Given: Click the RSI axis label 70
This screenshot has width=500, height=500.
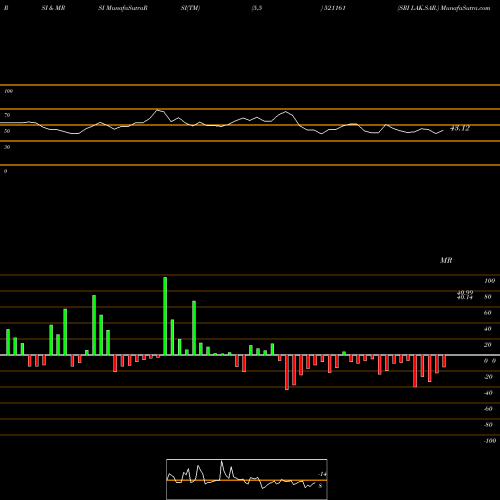Looking at the screenshot, I should pyautogui.click(x=7, y=115).
